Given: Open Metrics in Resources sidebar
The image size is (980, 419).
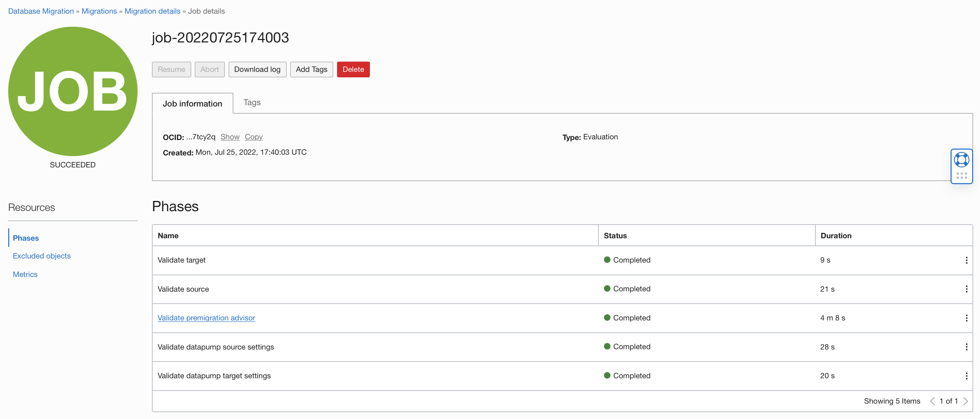Looking at the screenshot, I should (x=25, y=274).
